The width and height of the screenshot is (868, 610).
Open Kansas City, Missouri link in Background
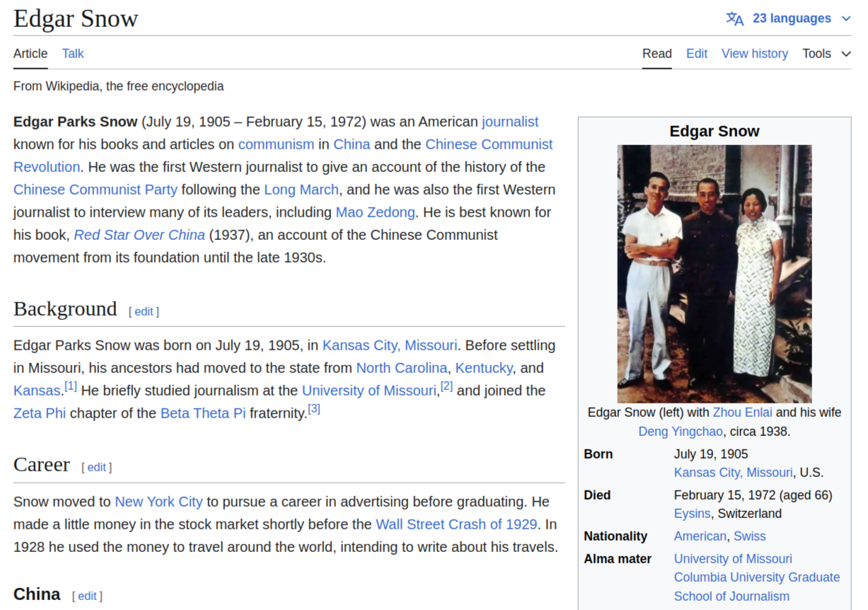click(x=390, y=345)
